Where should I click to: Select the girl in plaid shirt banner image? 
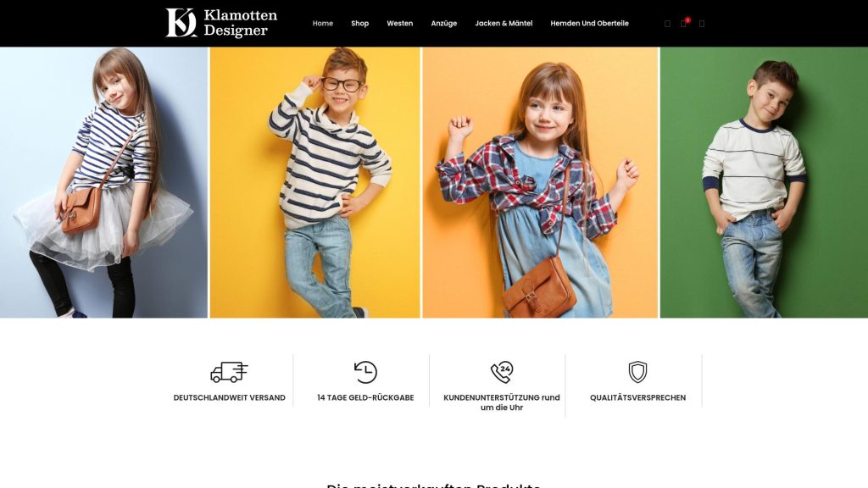[540, 183]
